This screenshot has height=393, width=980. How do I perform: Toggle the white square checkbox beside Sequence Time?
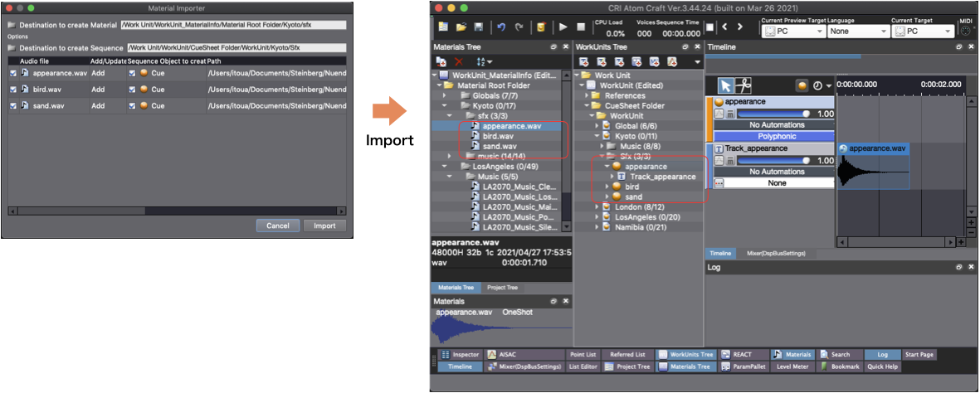click(x=709, y=27)
